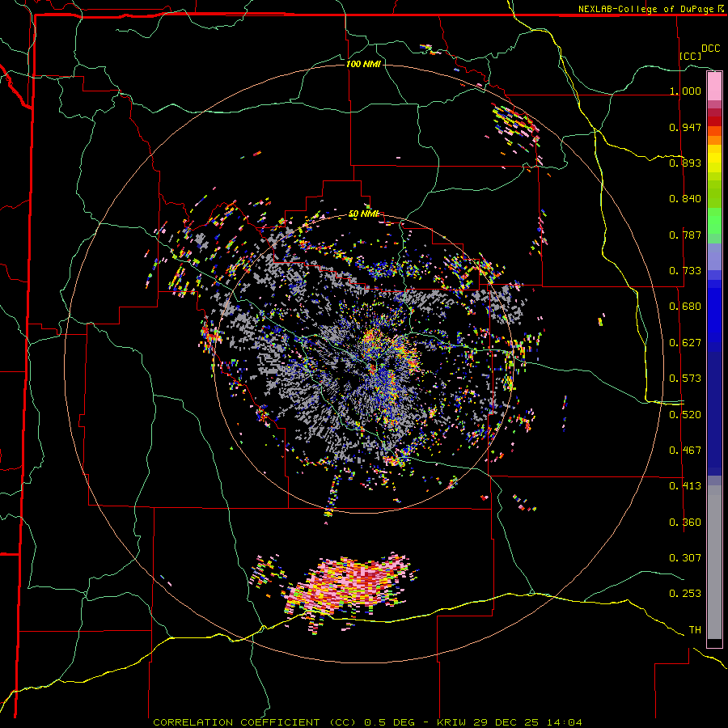Viewport: 728px width, 728px height.
Task: Click the DCC label above the color scale
Action: click(x=710, y=49)
